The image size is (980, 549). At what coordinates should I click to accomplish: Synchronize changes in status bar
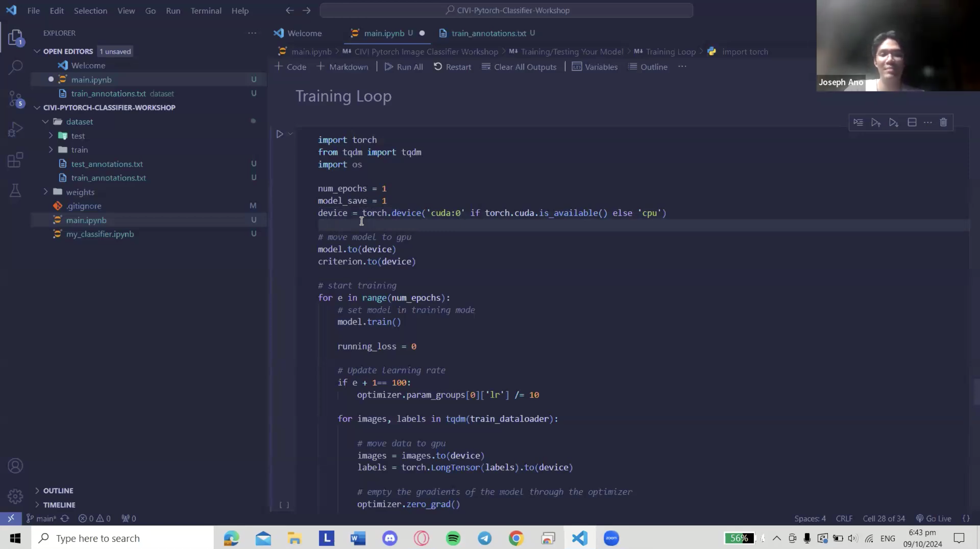(x=65, y=518)
